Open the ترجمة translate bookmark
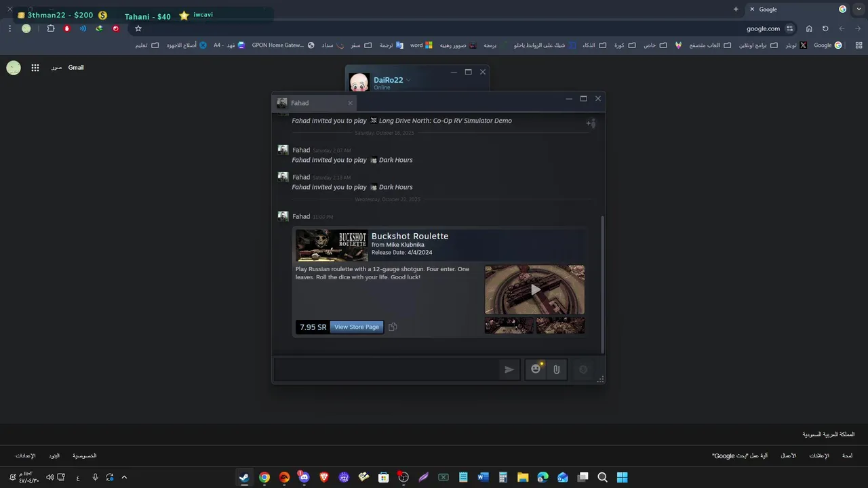The height and width of the screenshot is (488, 868). tap(391, 45)
